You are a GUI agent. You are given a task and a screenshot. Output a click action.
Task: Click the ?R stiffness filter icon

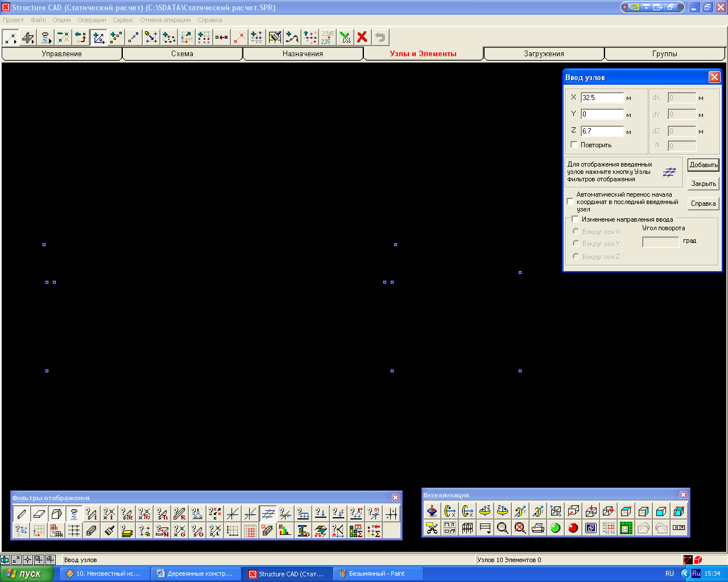tap(179, 514)
